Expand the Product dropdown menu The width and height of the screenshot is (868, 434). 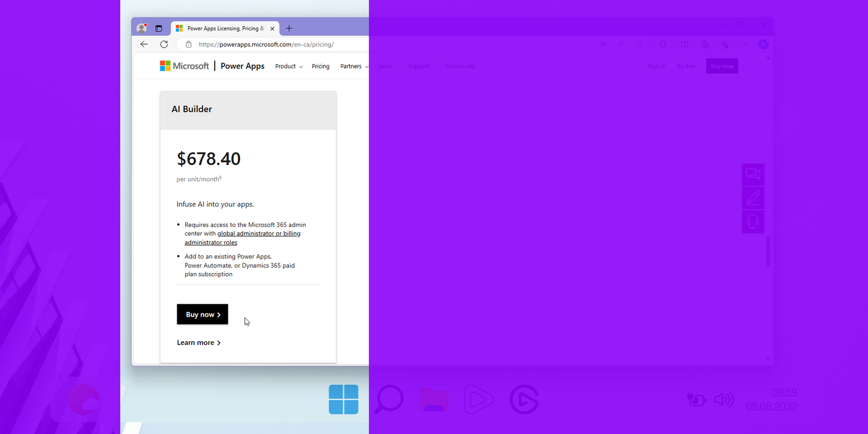289,67
